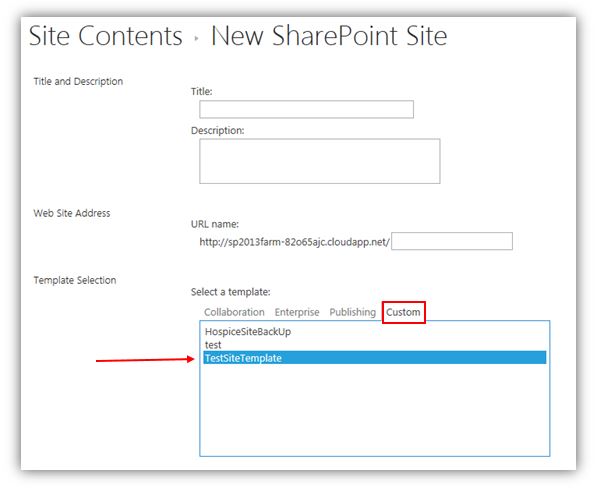The image size is (595, 496).
Task: Click the Description text area
Action: click(x=320, y=161)
